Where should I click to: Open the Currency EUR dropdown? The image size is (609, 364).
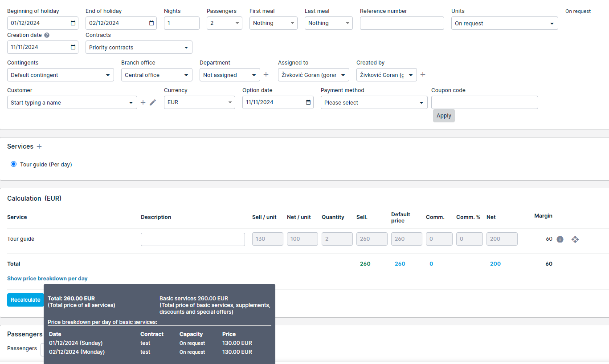pos(200,102)
